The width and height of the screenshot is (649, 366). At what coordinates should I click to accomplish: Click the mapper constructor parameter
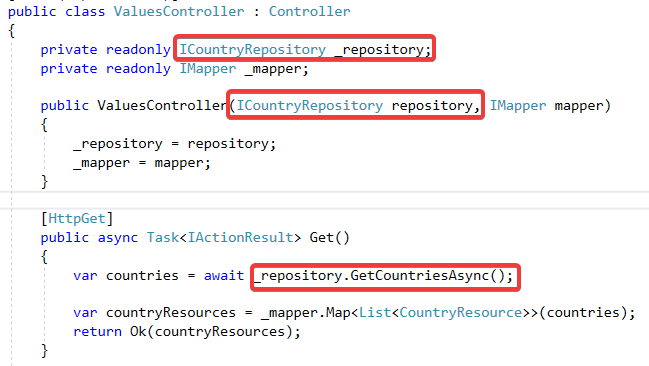click(579, 106)
